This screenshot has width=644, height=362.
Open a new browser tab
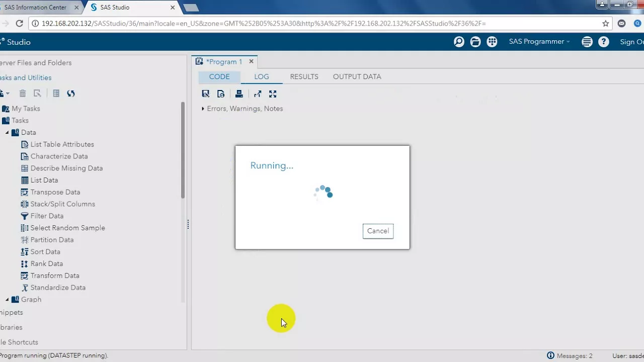point(191,8)
